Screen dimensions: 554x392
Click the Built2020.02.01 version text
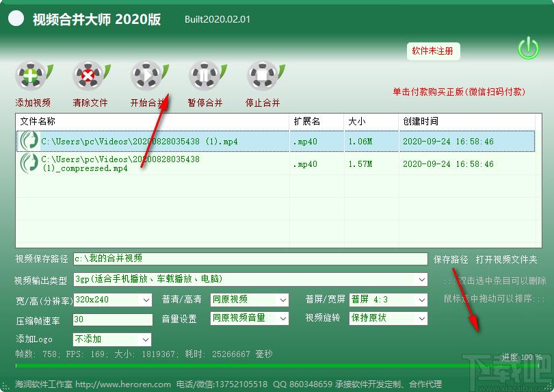pos(217,19)
